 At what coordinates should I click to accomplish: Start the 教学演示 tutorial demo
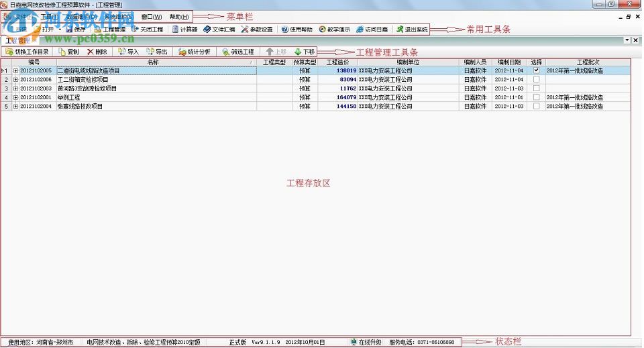(334, 30)
